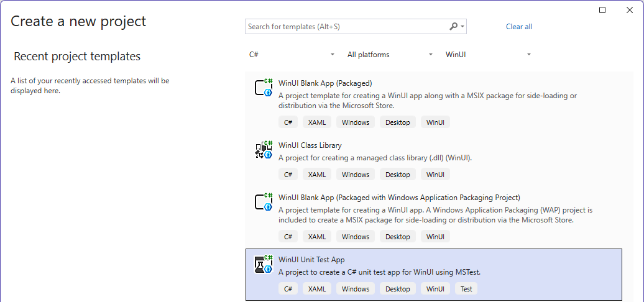
Task: Click the WinUI Blank App (Packaged) template icon
Action: tap(264, 88)
